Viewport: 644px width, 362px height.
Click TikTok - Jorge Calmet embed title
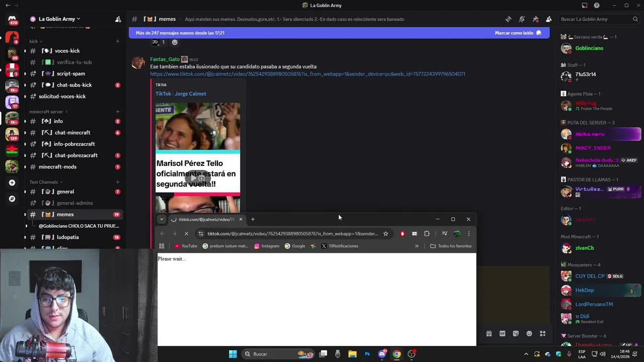[181, 94]
